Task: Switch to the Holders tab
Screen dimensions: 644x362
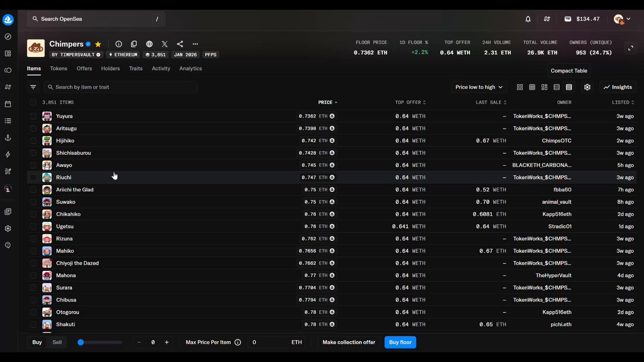Action: coord(111,69)
